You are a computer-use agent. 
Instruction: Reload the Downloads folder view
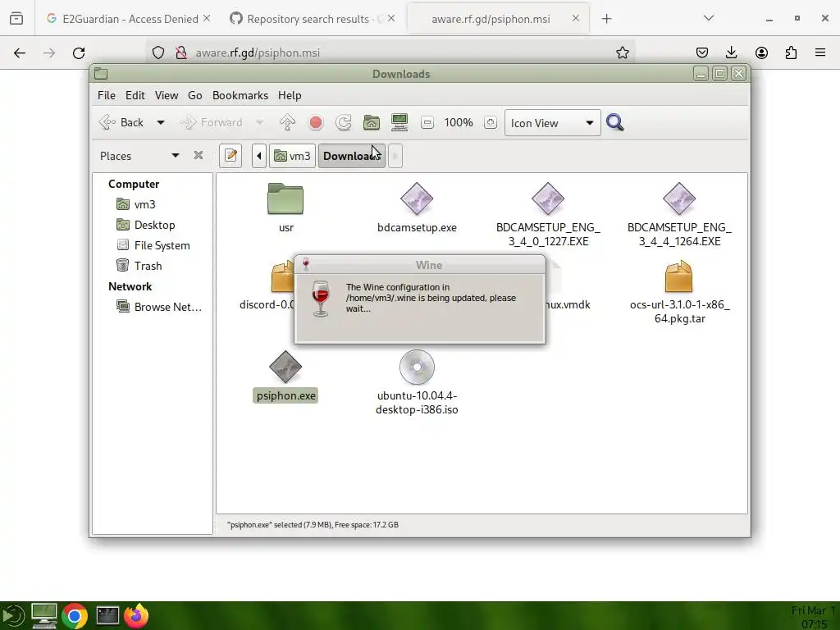(x=344, y=123)
